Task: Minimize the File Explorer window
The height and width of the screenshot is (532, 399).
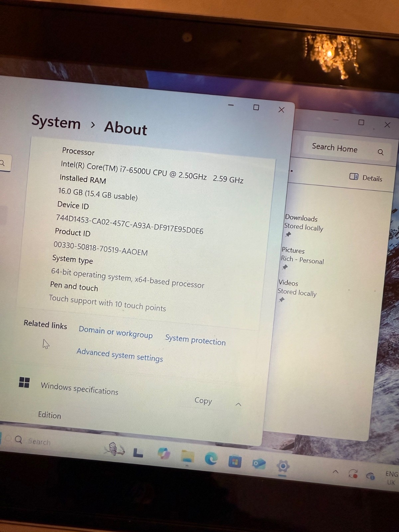Action: 336,120
